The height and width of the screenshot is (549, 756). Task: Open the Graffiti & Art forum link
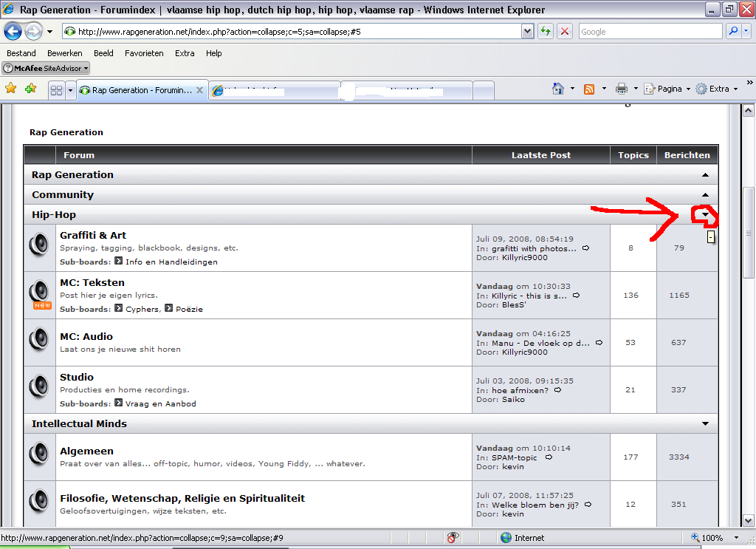tap(93, 235)
